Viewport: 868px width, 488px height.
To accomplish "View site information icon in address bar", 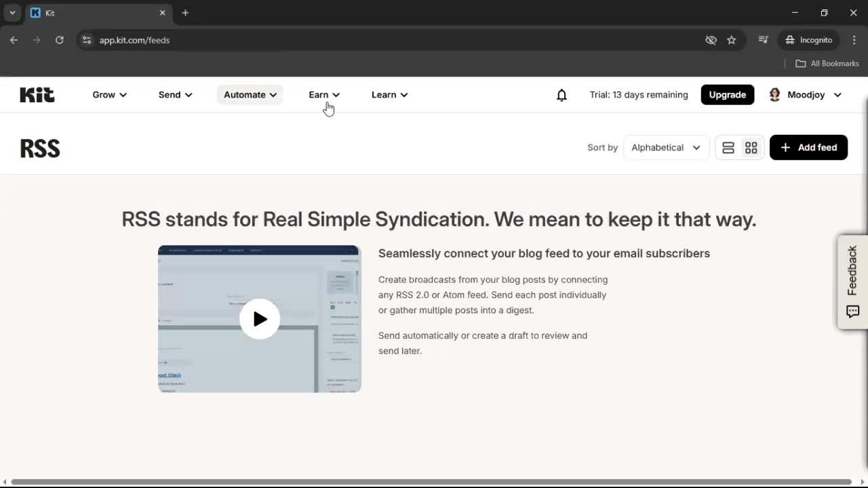I will (87, 40).
